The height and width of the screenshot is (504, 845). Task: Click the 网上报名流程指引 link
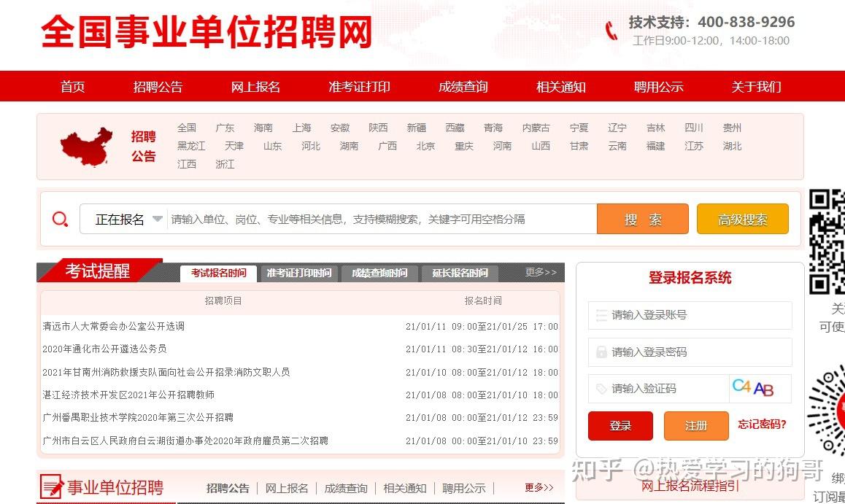coord(690,486)
